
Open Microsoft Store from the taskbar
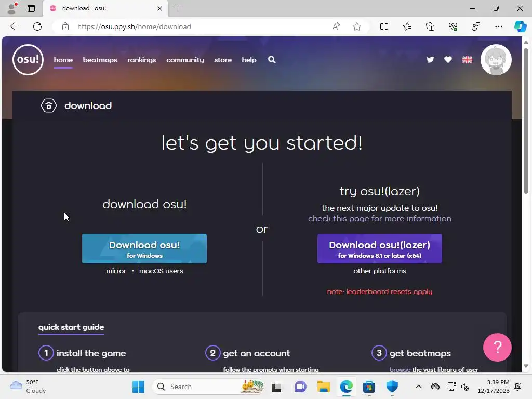tap(369, 387)
